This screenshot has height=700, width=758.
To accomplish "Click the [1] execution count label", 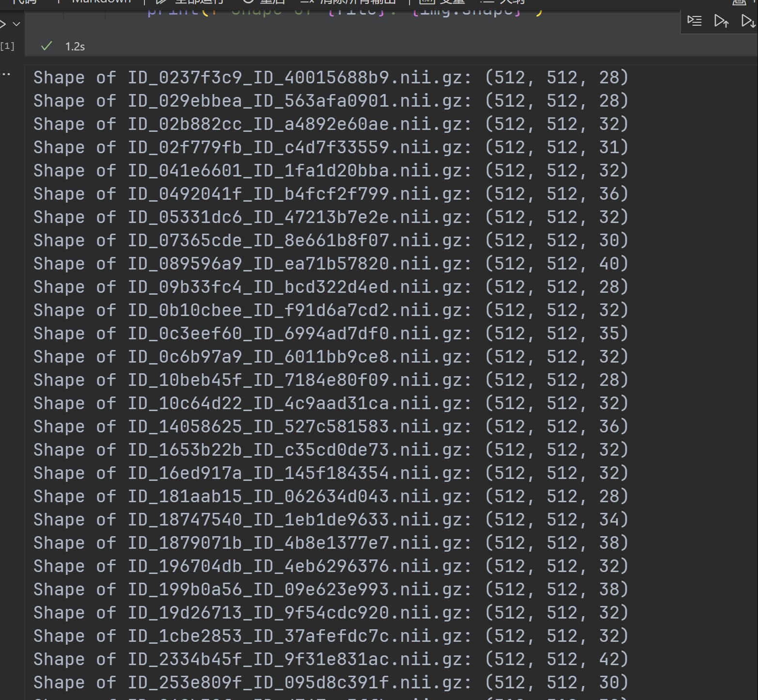I will [7, 46].
